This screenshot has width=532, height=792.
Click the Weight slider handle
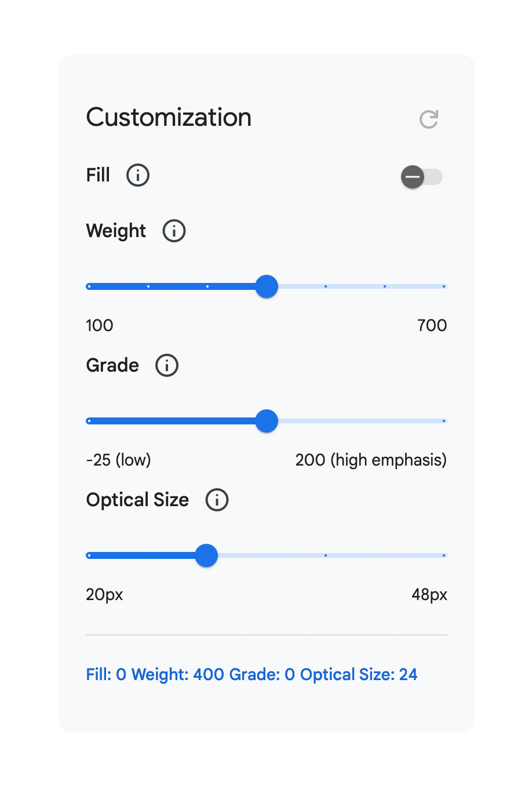[x=267, y=286]
